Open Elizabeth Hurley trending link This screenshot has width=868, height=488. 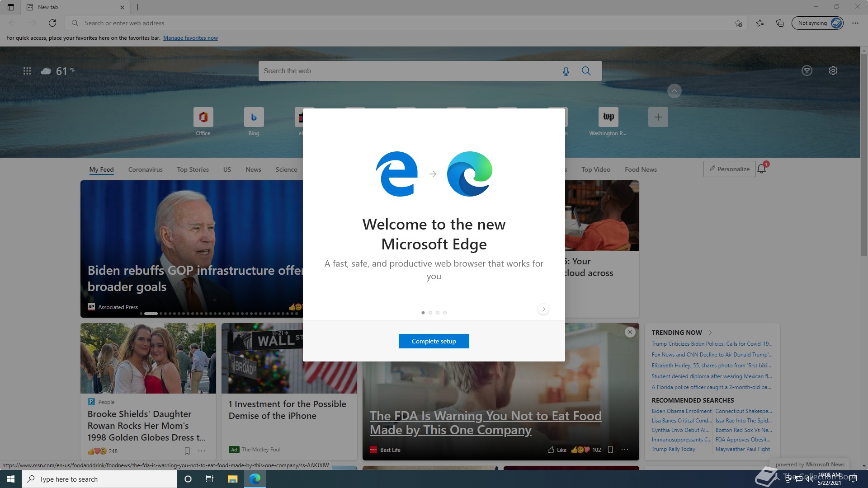pos(711,366)
